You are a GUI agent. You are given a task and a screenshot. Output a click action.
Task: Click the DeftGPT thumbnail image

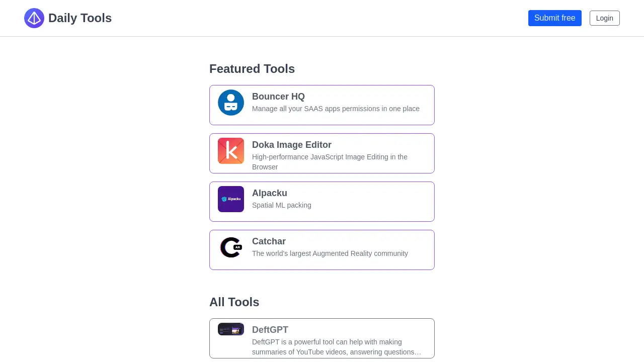pos(231,329)
